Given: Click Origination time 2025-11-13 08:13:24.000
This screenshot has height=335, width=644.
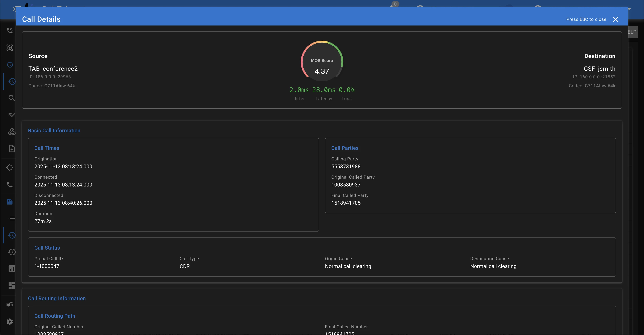Looking at the screenshot, I should point(63,167).
